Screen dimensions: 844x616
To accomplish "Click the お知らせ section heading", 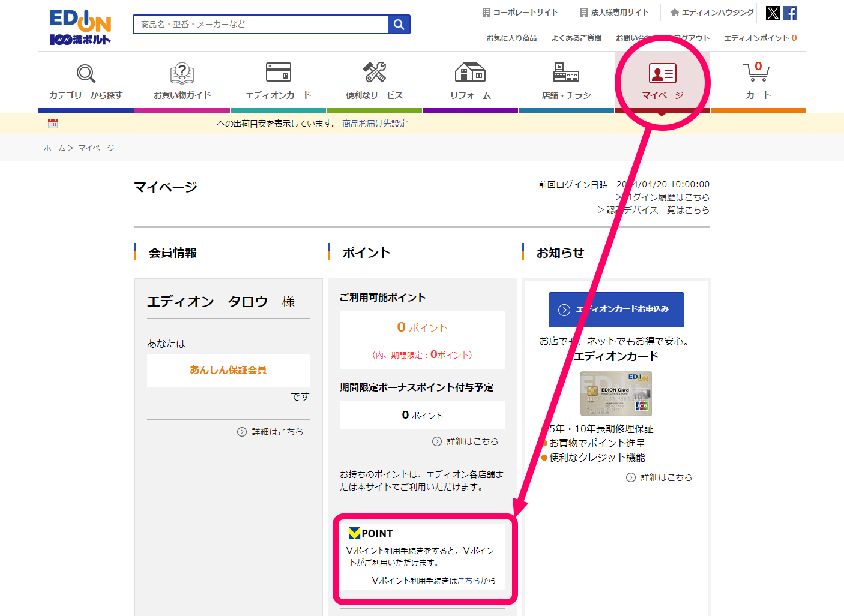I will tap(560, 253).
